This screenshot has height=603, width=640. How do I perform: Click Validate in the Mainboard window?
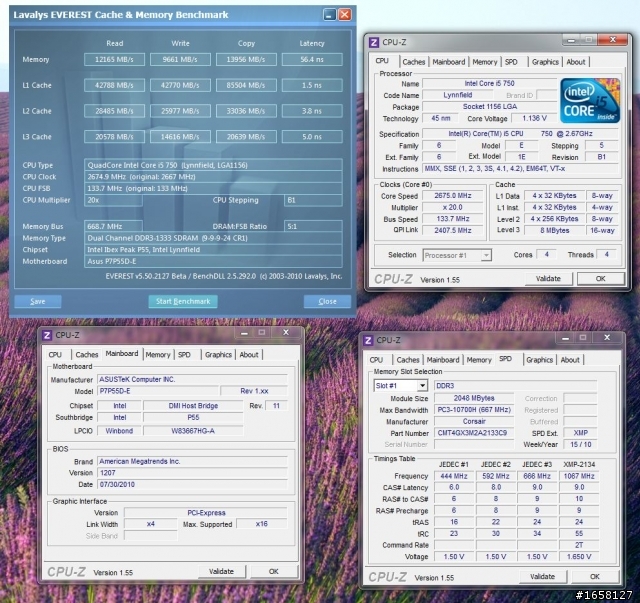tap(221, 571)
